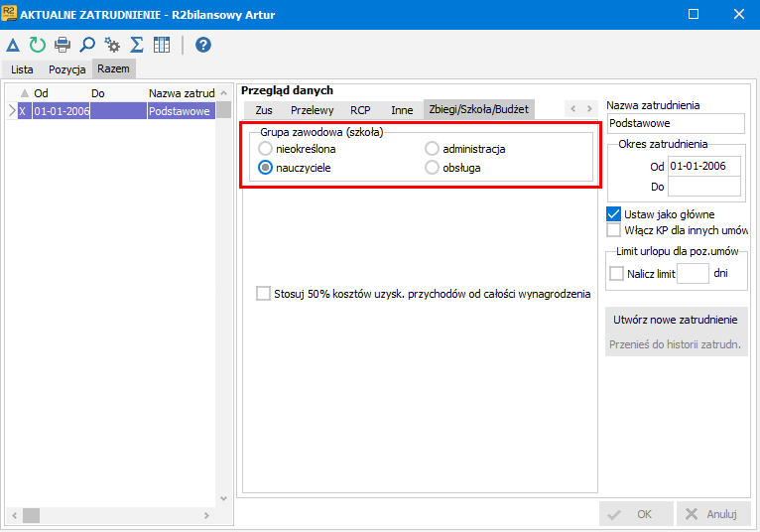The image size is (760, 532).
Task: Click the sigma sum icon
Action: point(137,45)
